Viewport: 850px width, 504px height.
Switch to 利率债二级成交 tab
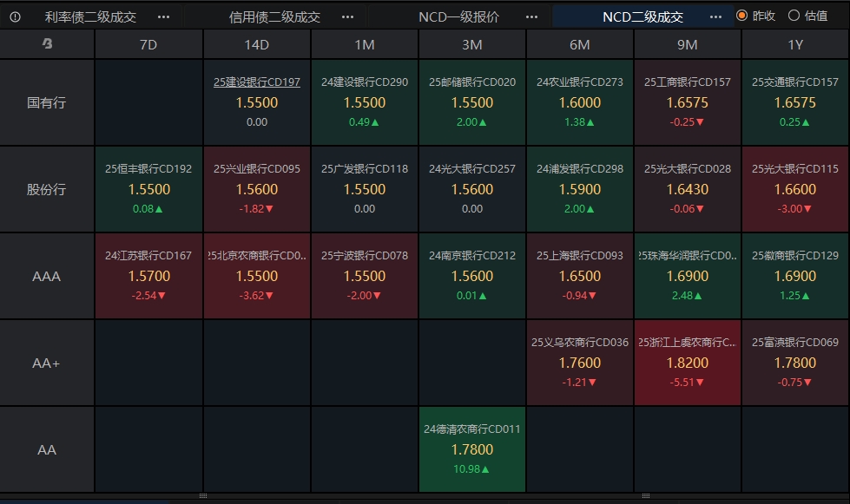coord(90,16)
